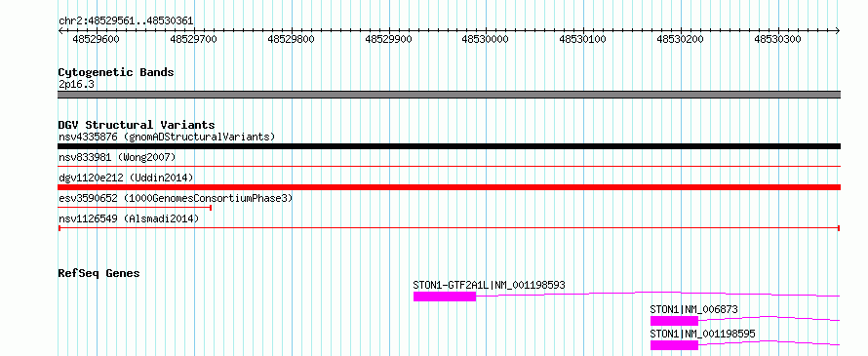This screenshot has width=868, height=356.
Task: Click ruler tick label 48530300
Action: [777, 39]
